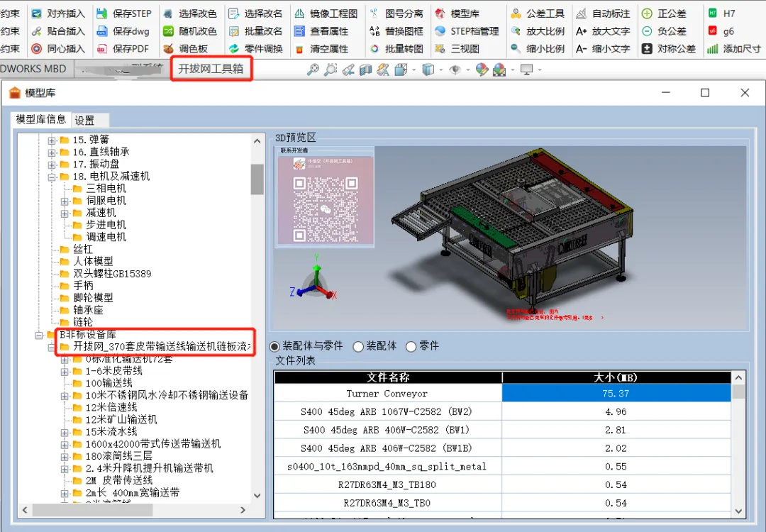Expand the 16.直线轴承 folder node
This screenshot has height=532, width=766.
pyautogui.click(x=51, y=153)
